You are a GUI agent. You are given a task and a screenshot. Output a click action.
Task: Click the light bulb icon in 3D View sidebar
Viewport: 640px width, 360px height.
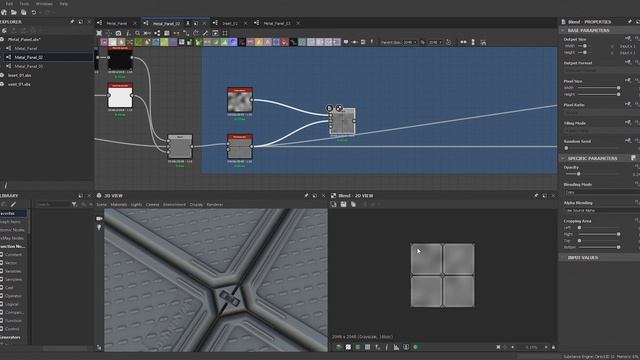(x=99, y=227)
